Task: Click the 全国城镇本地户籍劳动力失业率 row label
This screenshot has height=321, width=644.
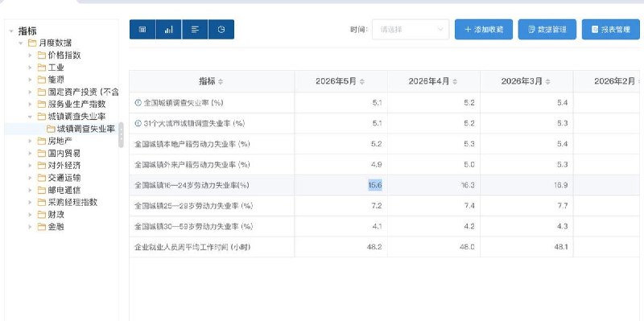Action: tap(192, 144)
